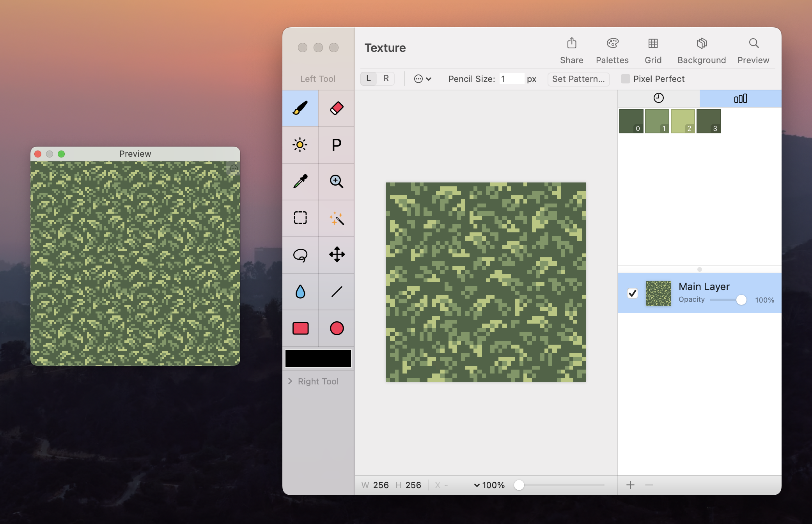Expand the Right Tool section
Screen dimensions: 812x524
(290, 381)
